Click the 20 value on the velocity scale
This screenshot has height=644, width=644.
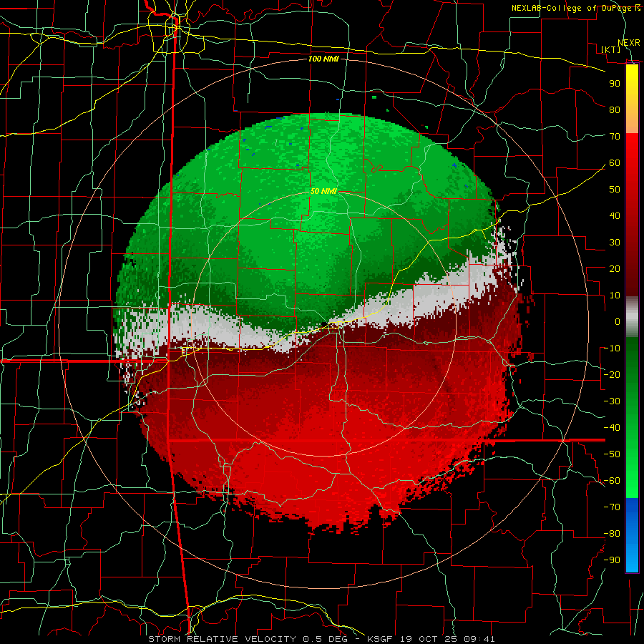click(615, 268)
